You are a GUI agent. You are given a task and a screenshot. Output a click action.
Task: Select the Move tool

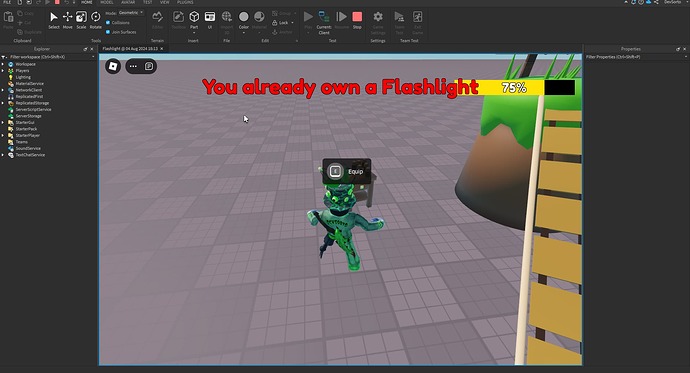pos(67,20)
